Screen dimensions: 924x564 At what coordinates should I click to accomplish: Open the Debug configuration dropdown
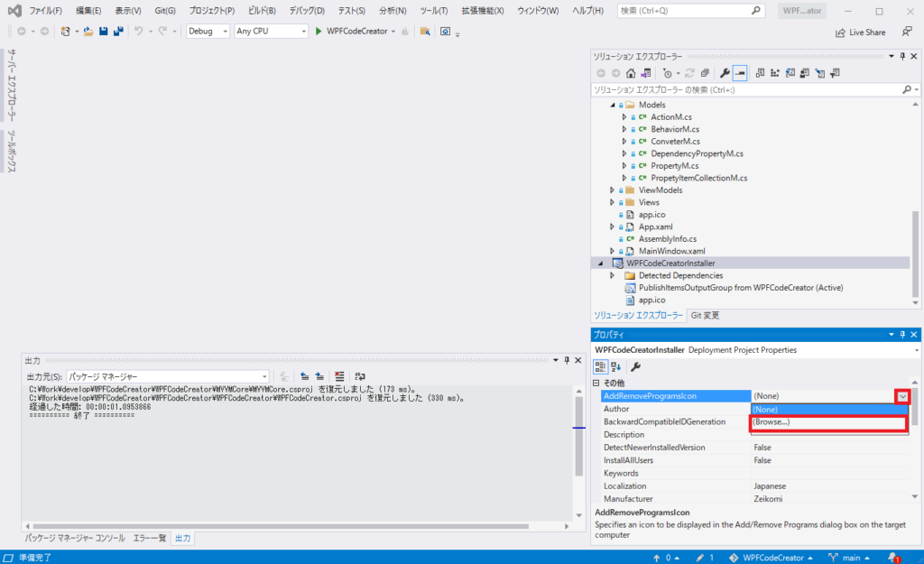(x=208, y=32)
